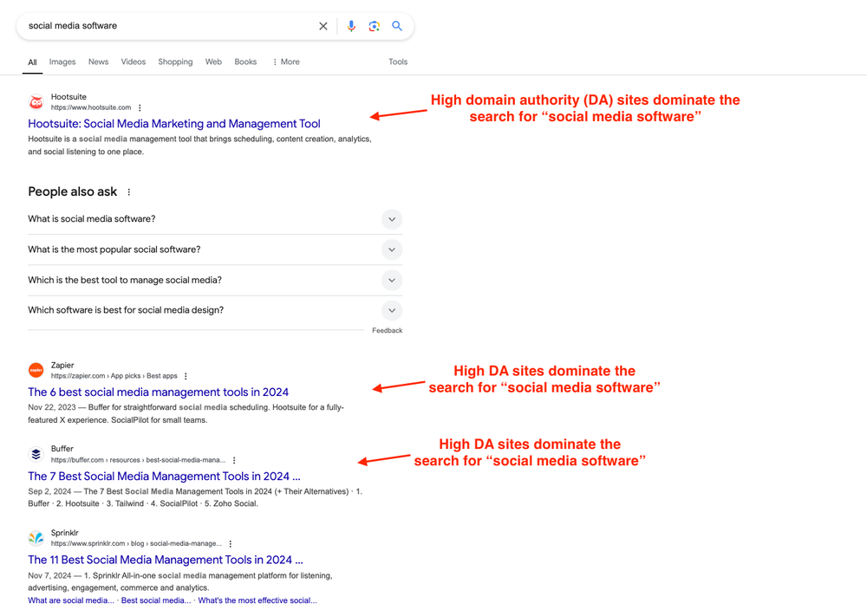The height and width of the screenshot is (616, 867).
Task: Click the Hootsuite owl favicon
Action: click(x=36, y=102)
